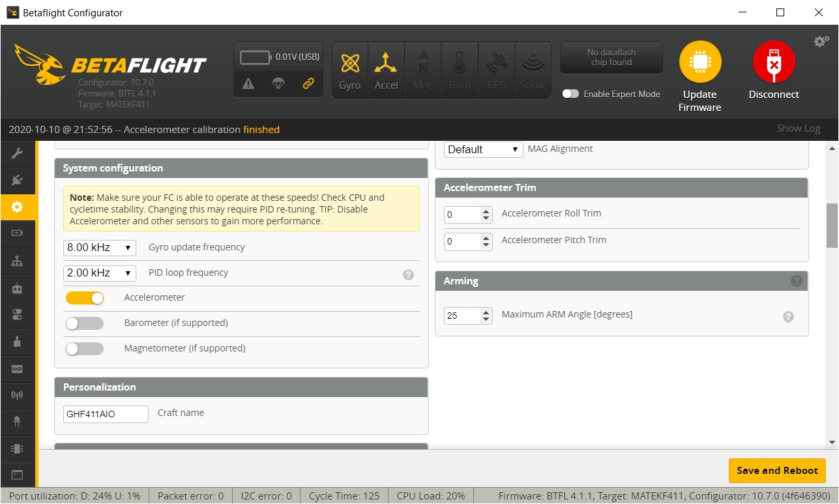The height and width of the screenshot is (504, 839).
Task: Click the Accel sensor indicator
Action: (386, 70)
